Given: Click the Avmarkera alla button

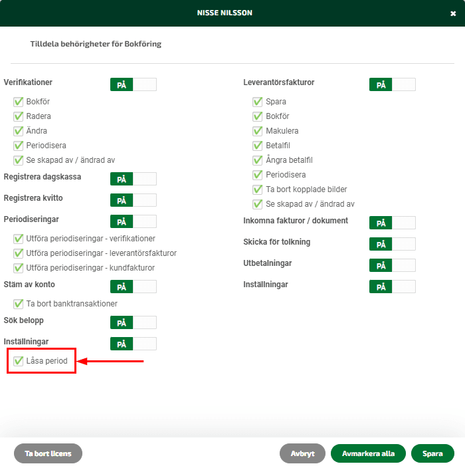Looking at the screenshot, I should click(368, 453).
